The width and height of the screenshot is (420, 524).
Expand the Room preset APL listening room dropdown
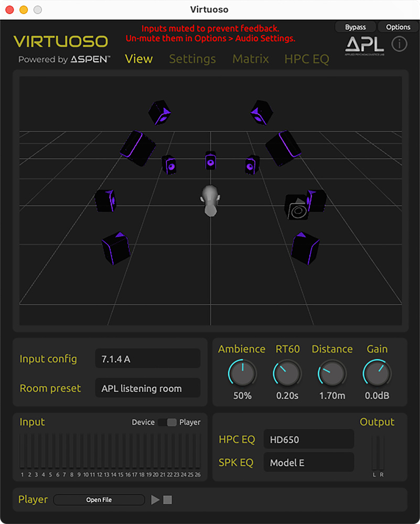(147, 388)
